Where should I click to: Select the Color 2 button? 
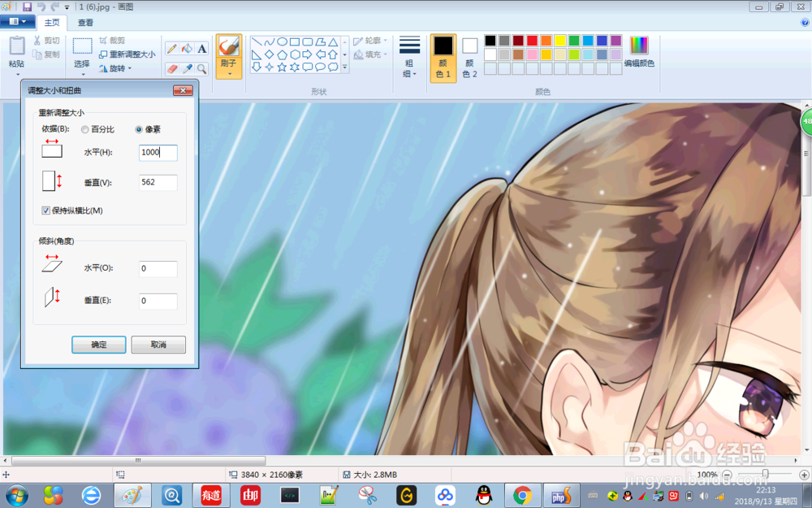tap(469, 58)
